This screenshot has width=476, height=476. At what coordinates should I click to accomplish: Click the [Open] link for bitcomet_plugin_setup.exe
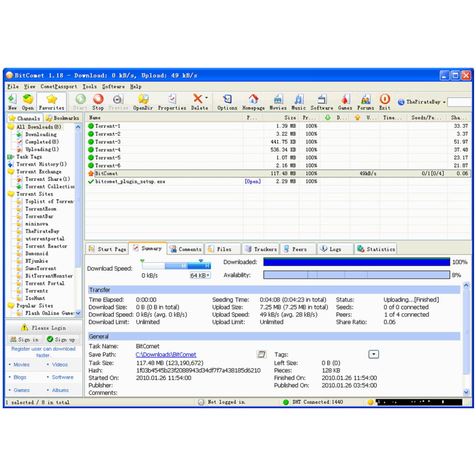click(x=252, y=181)
